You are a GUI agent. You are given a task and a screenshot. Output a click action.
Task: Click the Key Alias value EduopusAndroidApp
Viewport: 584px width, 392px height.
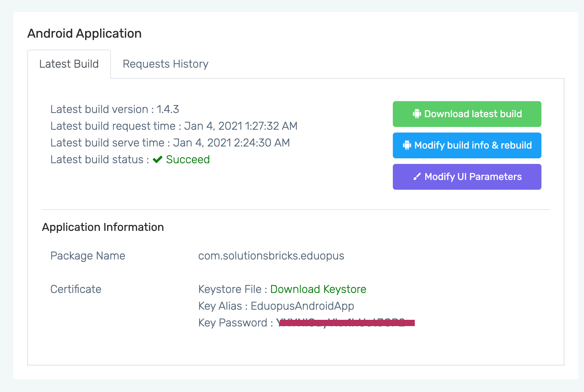(x=302, y=306)
